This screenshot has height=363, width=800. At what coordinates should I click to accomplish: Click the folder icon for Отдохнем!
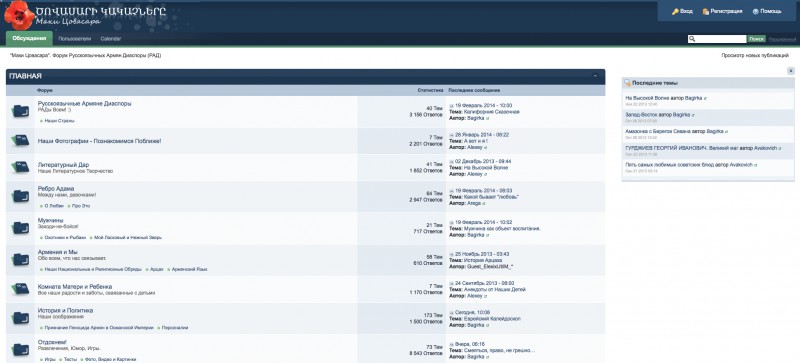point(20,350)
